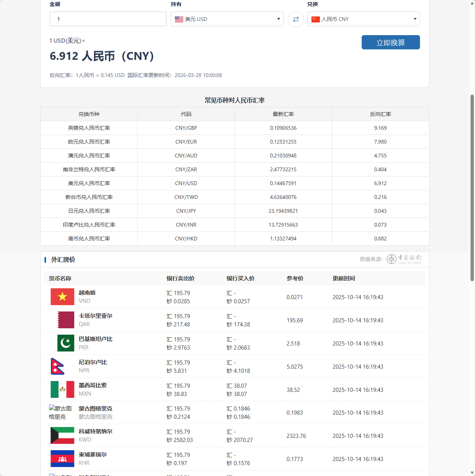Click the Pakistan flag icon
This screenshot has width=475, height=476.
pos(66,343)
